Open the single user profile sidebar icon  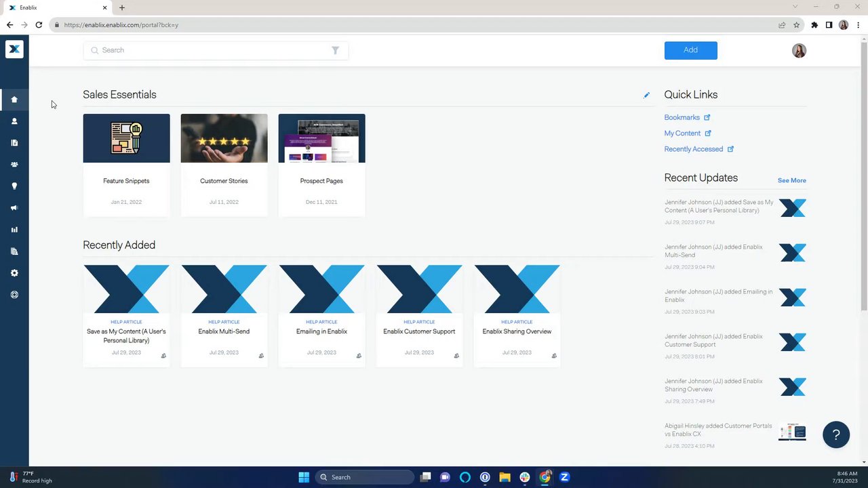(x=14, y=121)
